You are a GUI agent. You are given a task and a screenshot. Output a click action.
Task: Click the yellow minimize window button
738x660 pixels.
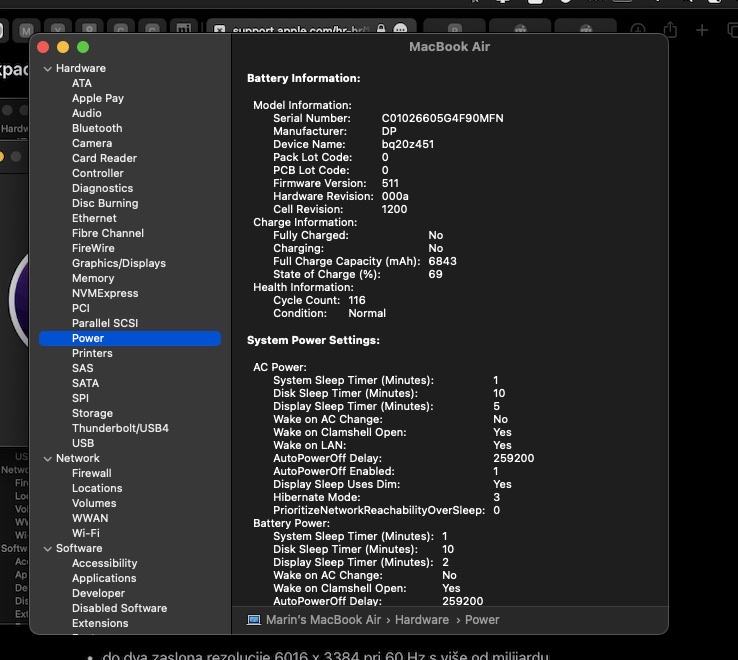(63, 47)
